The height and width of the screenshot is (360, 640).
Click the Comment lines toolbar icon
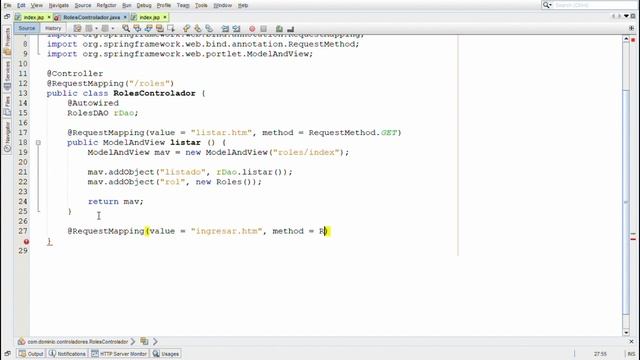(x=279, y=29)
